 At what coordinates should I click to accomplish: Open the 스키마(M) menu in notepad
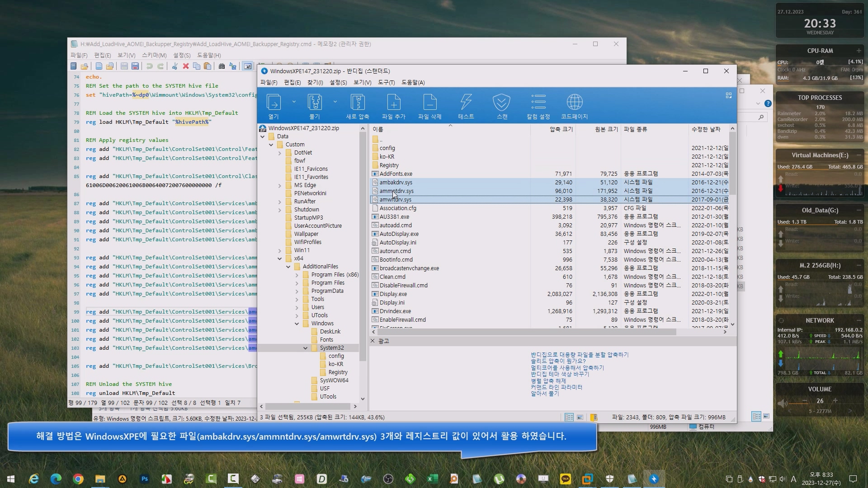(x=154, y=55)
